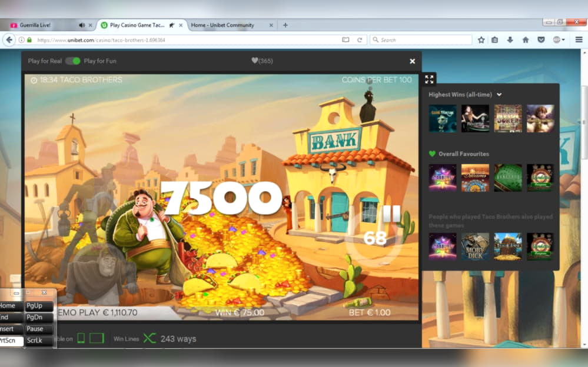Click the WIN € 75.00 display
This screenshot has width=588, height=367.
pos(240,312)
